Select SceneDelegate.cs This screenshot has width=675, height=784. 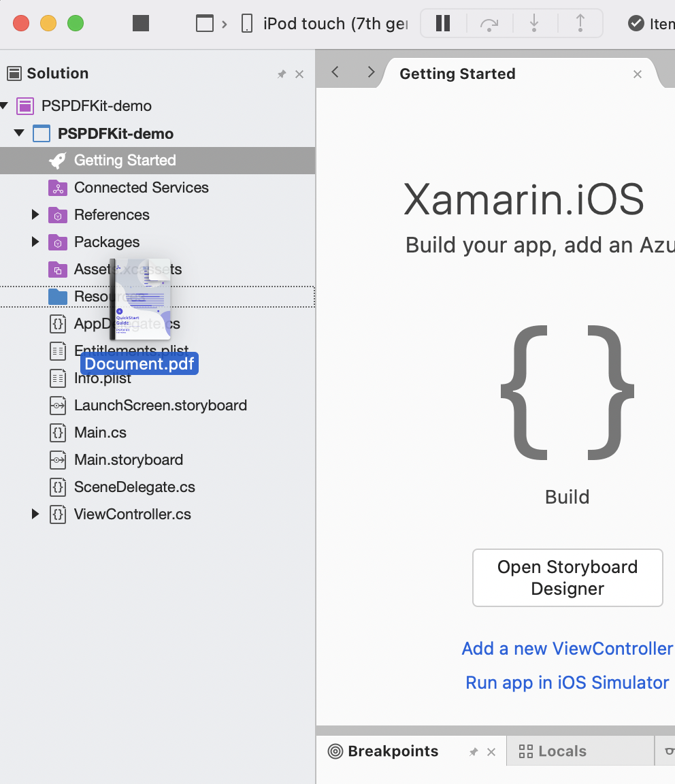point(135,487)
